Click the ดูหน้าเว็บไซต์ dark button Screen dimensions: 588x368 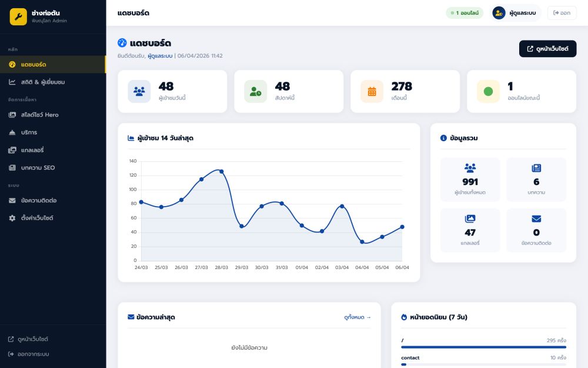tap(547, 49)
